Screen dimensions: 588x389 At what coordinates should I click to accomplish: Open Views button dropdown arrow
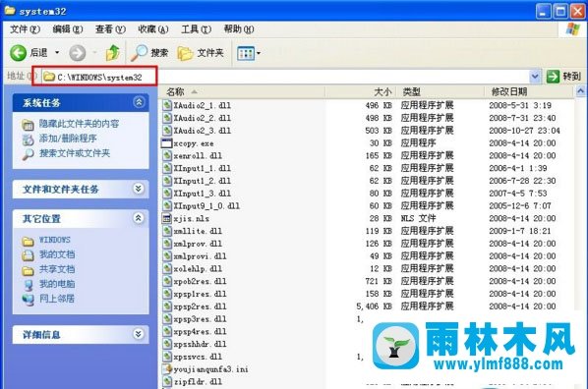pyautogui.click(x=259, y=53)
